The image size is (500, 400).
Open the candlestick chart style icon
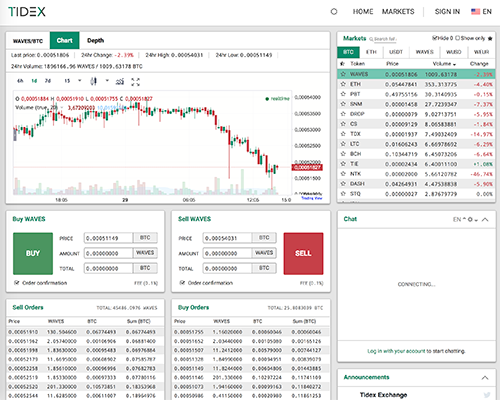[x=94, y=81]
